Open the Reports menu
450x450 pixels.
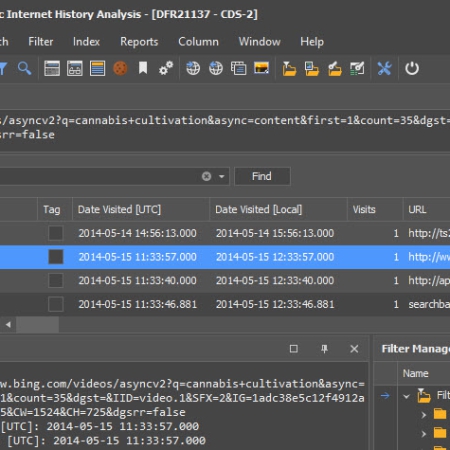click(139, 42)
